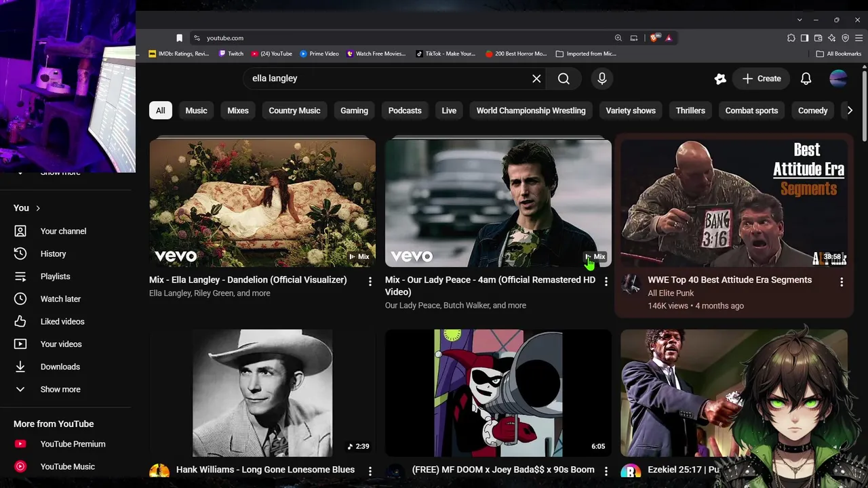Screen dimensions: 868x488
Task: Click the search magnifier button
Action: click(564, 79)
